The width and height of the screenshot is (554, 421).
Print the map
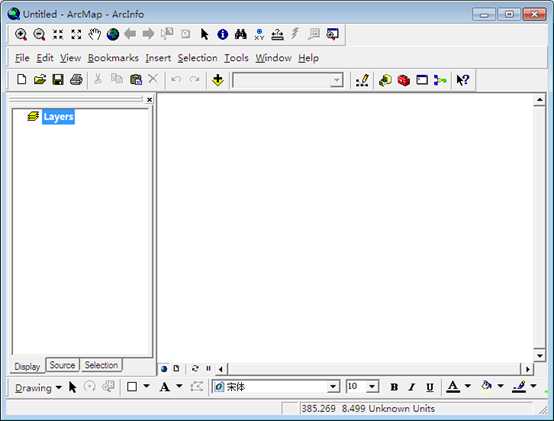coord(76,79)
